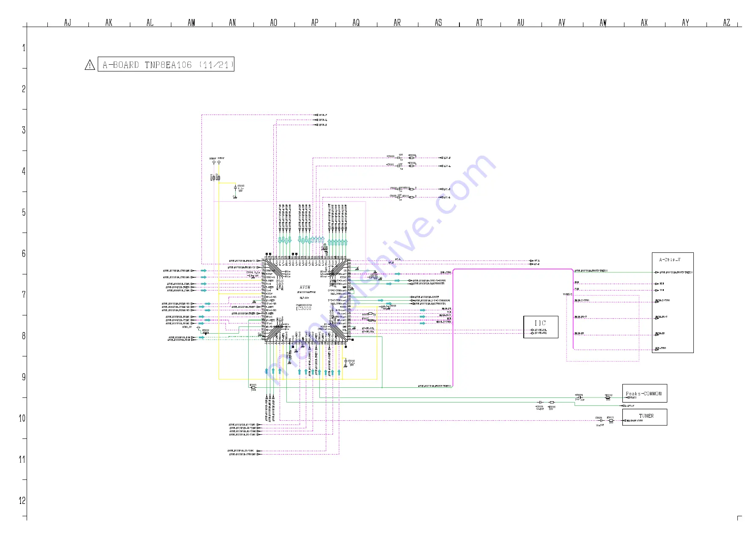The image size is (756, 534).
Task: Click the AV-SW-SCL terminal in the IIC block
Action: pos(539,330)
